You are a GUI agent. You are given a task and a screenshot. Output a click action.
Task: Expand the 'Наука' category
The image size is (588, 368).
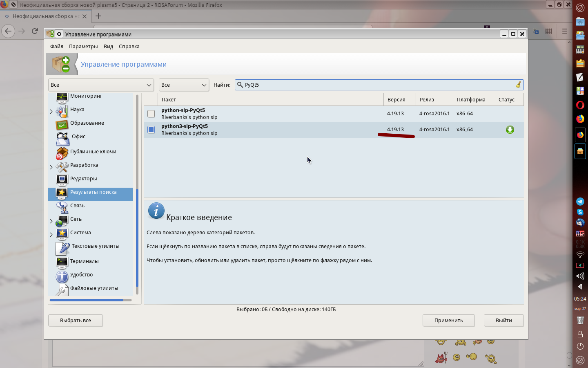coord(51,111)
